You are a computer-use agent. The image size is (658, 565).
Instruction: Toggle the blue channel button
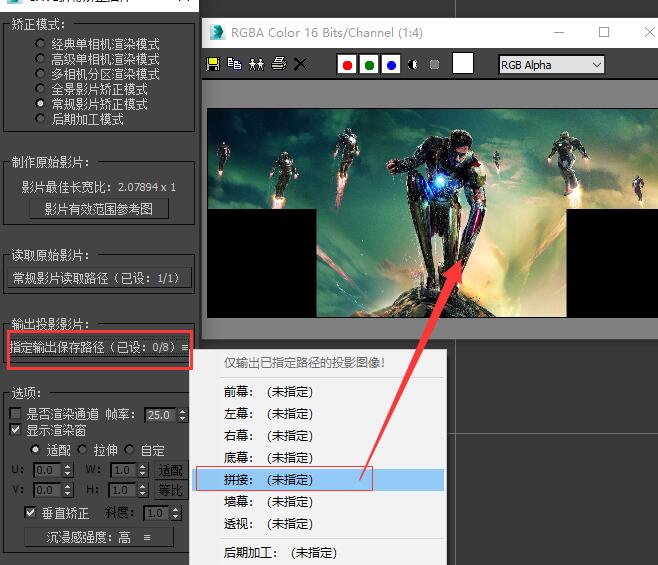click(391, 65)
